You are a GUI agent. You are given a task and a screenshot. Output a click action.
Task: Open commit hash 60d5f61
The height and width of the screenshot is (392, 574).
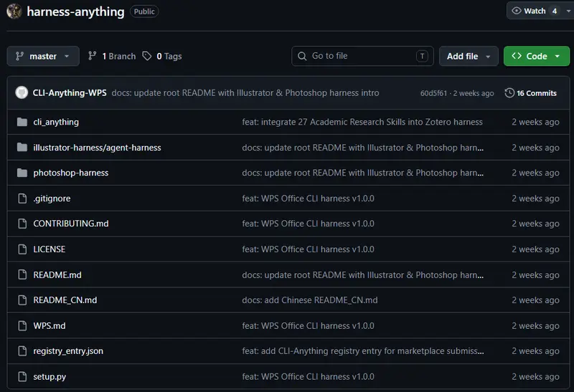pos(433,93)
